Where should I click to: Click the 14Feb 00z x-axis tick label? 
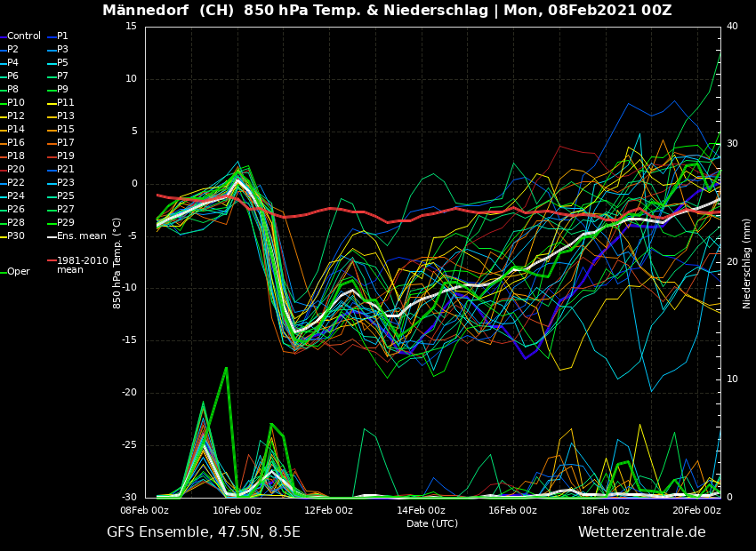421,510
